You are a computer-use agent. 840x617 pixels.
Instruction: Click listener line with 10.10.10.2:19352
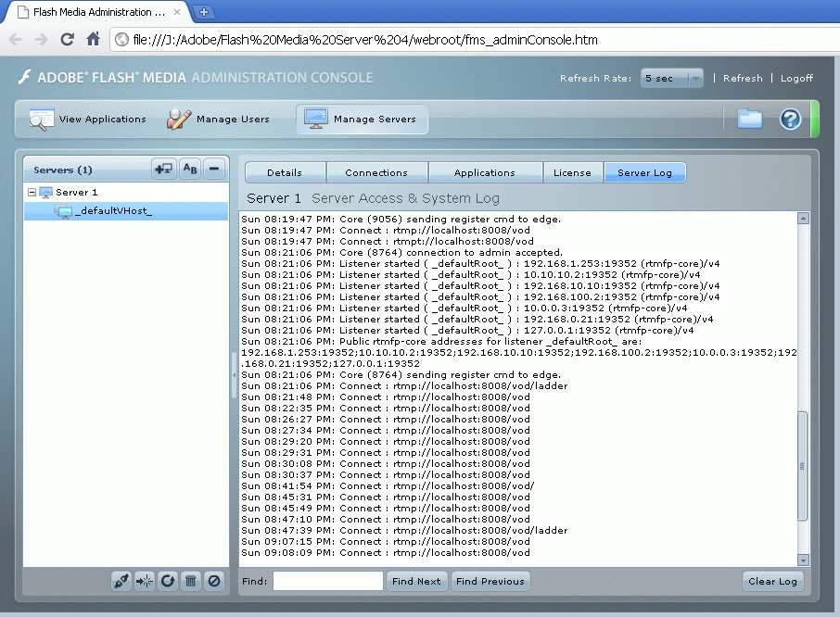coord(470,274)
